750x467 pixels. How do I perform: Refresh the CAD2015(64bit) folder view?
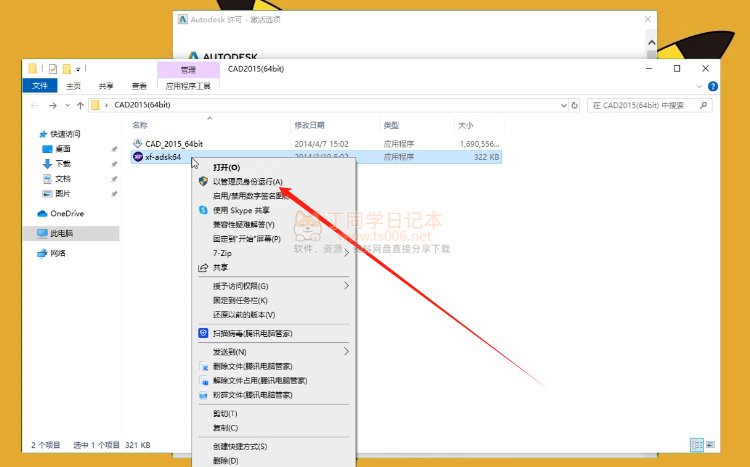[575, 105]
